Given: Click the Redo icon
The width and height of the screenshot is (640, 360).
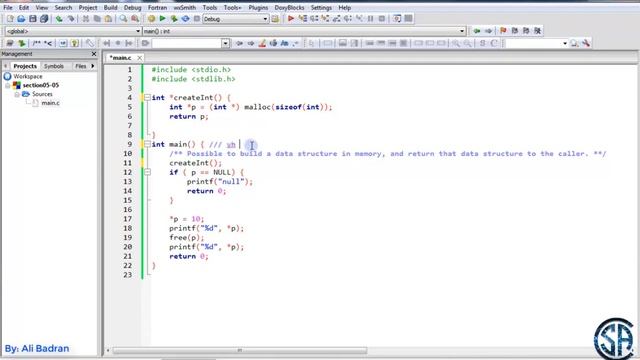Looking at the screenshot, I should tap(71, 19).
